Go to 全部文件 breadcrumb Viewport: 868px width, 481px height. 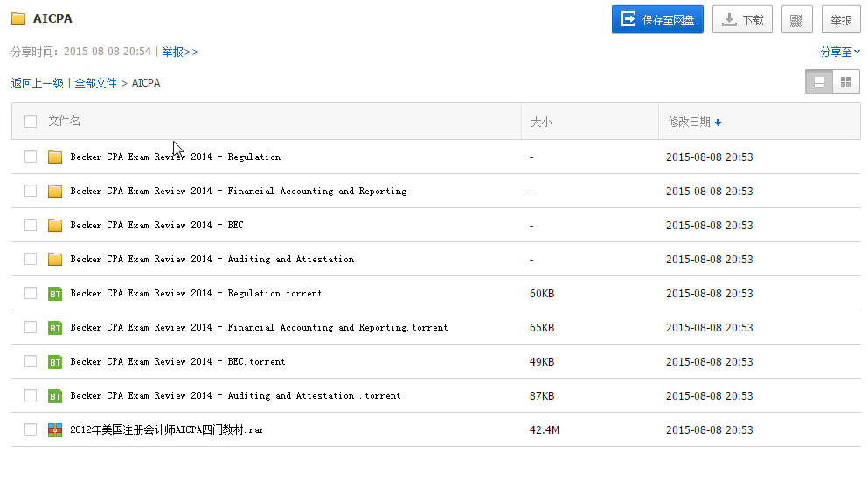(95, 84)
